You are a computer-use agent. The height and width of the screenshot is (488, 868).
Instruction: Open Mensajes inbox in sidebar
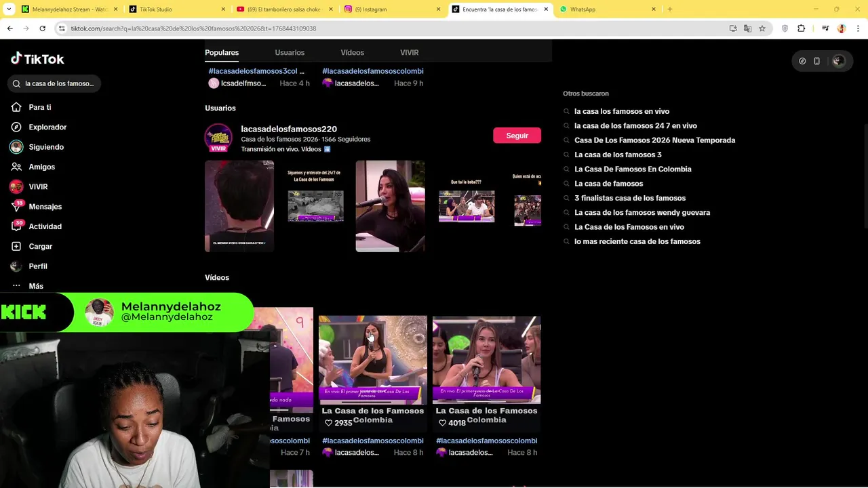[x=45, y=207]
